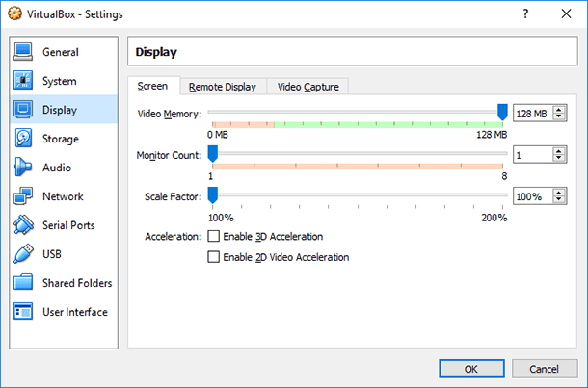Viewport: 588px width, 388px height.
Task: Select the Audio speaker icon
Action: [23, 167]
